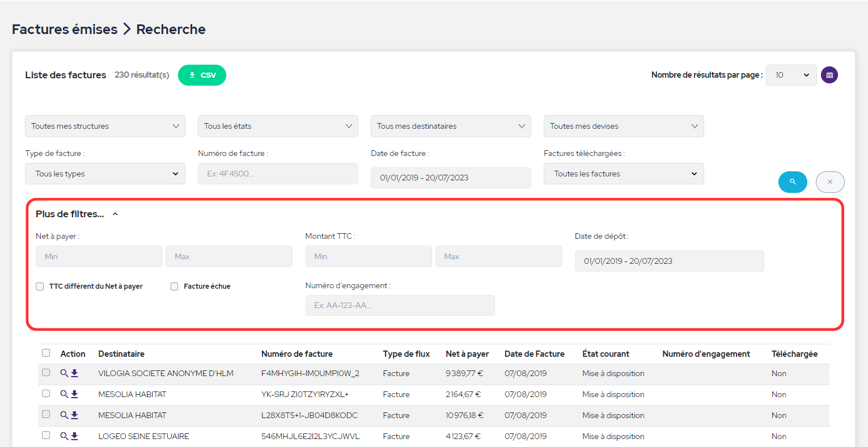Sort by Numéro d'engagement column header

click(x=706, y=354)
